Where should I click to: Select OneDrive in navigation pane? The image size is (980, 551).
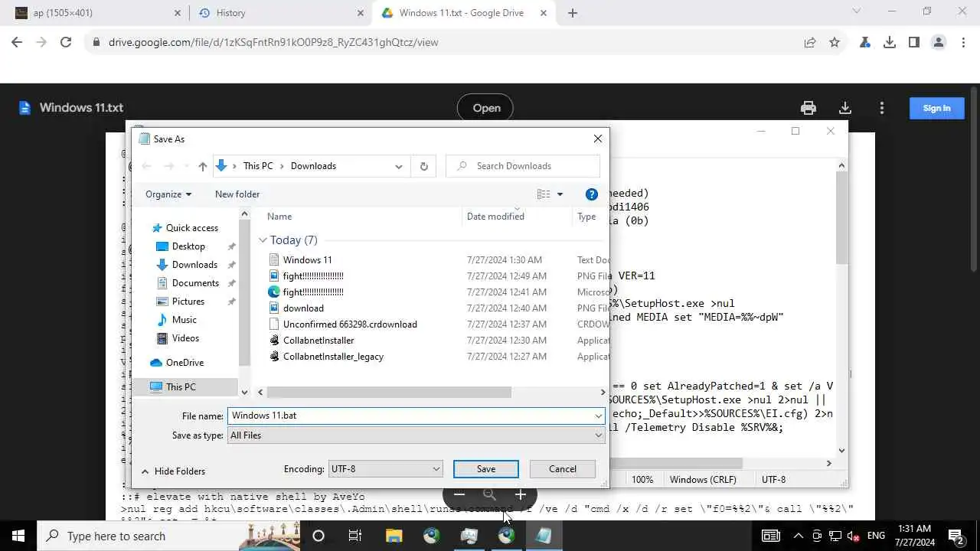click(185, 363)
